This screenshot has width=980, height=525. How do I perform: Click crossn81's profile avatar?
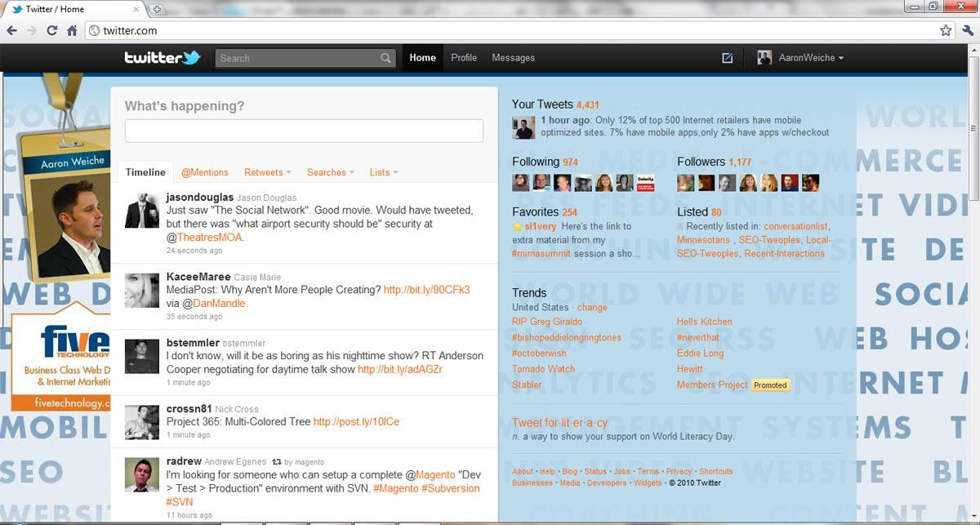[141, 422]
